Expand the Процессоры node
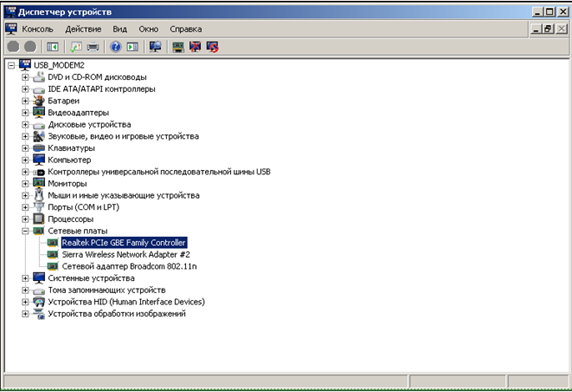 tap(26, 219)
